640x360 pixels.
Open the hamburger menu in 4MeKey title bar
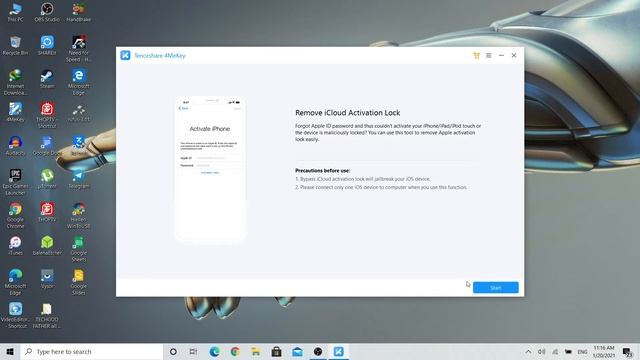tap(489, 56)
